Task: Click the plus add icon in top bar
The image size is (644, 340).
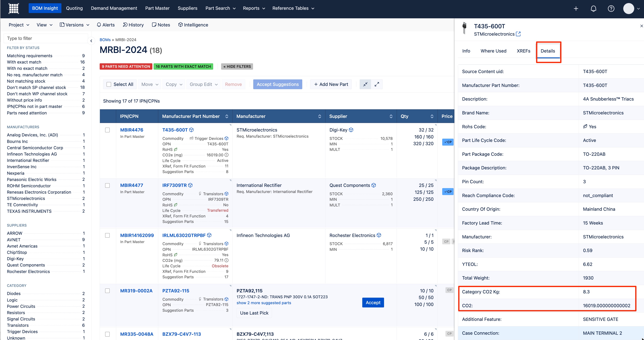Action: (576, 9)
